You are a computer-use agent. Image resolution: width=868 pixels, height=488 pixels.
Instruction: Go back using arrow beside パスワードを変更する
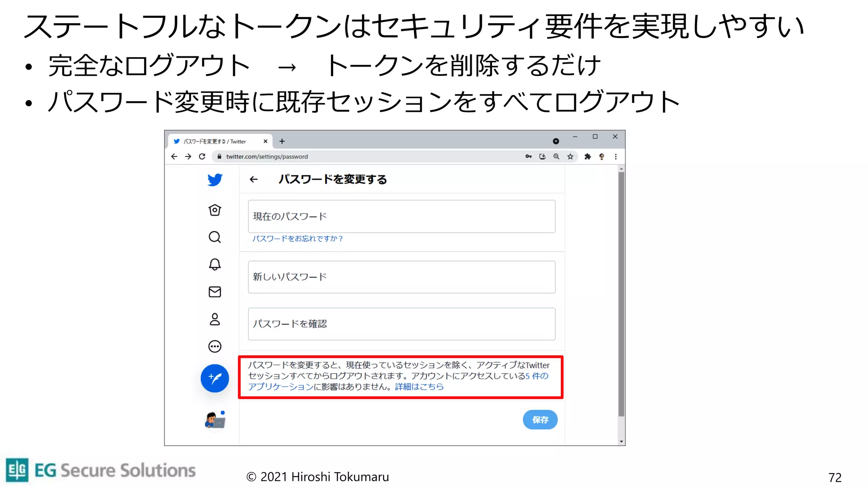(254, 180)
